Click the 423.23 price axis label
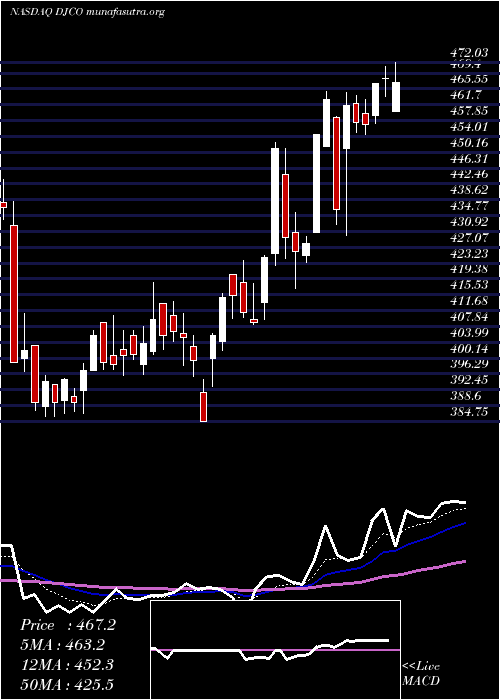500x700 pixels. tap(469, 253)
